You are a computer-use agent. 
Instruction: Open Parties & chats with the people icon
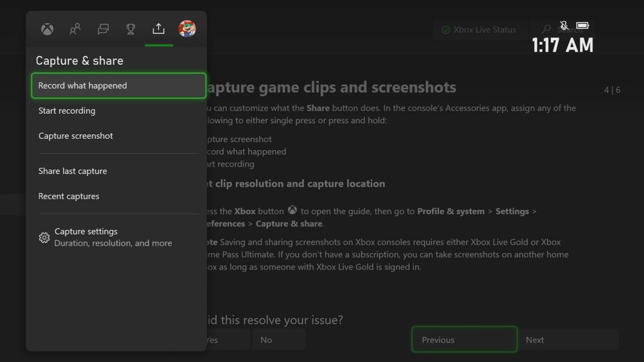click(75, 29)
